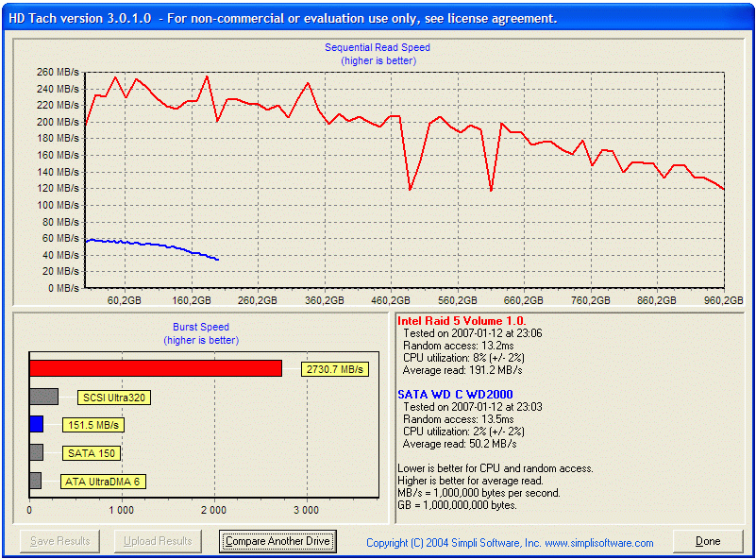
Task: Click the red Intel Raid burst speed bar
Action: (155, 368)
